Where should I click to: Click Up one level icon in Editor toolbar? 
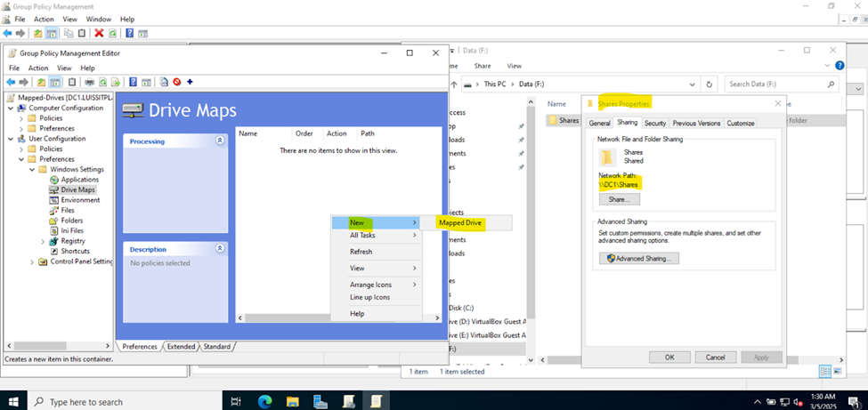41,82
